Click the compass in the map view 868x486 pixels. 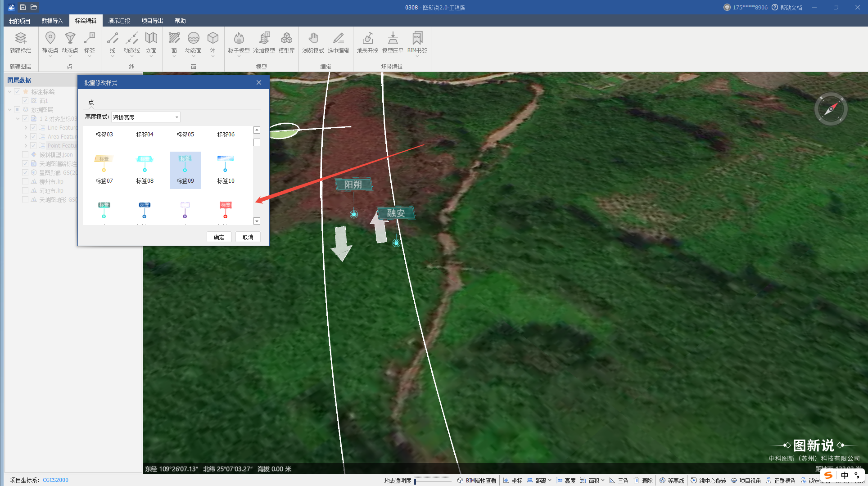click(x=831, y=109)
